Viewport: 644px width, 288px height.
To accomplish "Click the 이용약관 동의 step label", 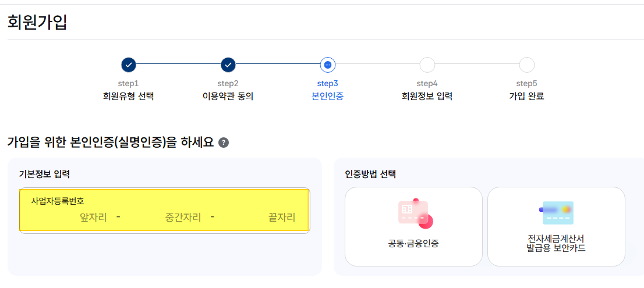I will point(228,97).
